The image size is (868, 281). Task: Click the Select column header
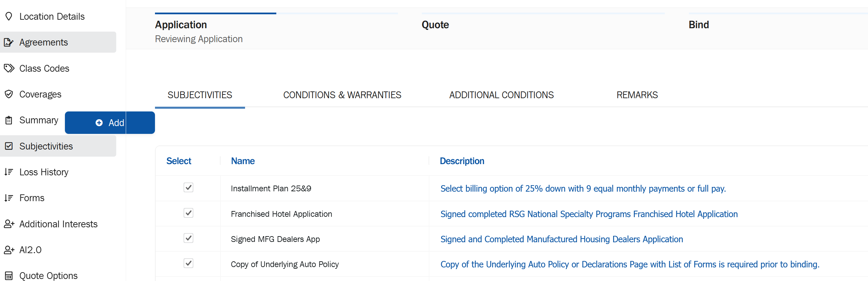179,161
